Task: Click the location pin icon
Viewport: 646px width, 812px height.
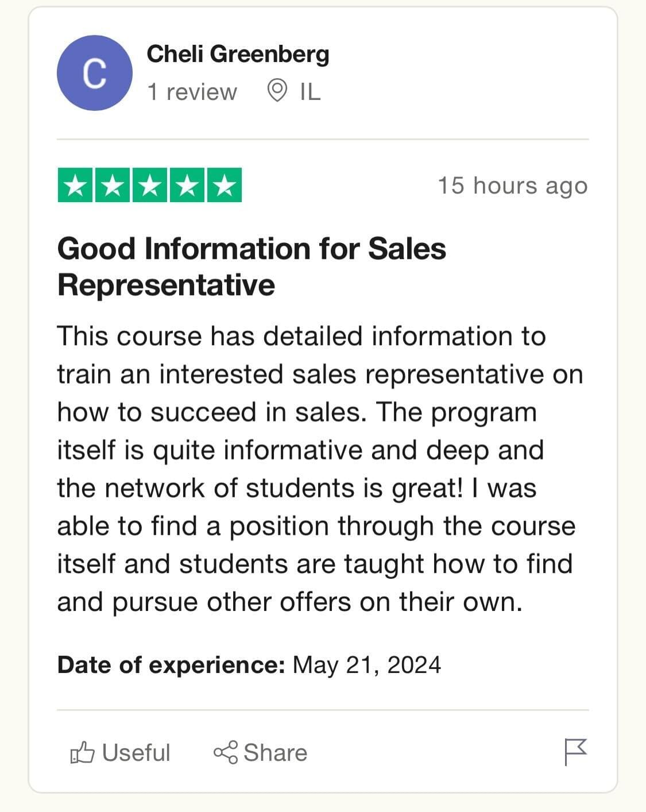Action: pos(277,91)
